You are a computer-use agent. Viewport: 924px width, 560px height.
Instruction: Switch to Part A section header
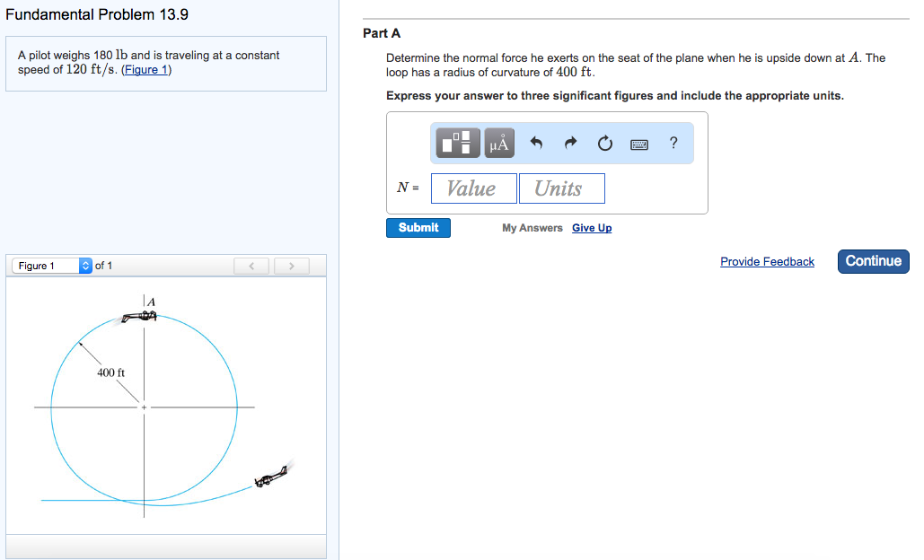(x=382, y=32)
